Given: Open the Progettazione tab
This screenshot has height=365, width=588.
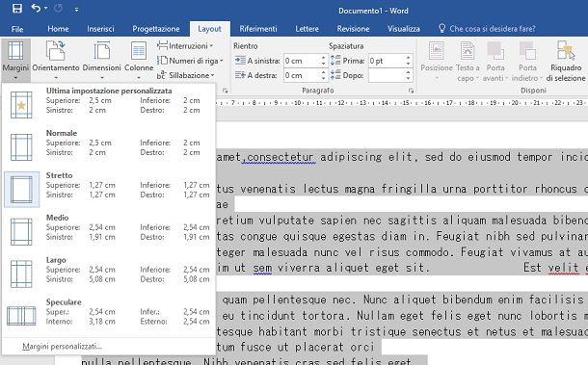Looking at the screenshot, I should pyautogui.click(x=156, y=29).
